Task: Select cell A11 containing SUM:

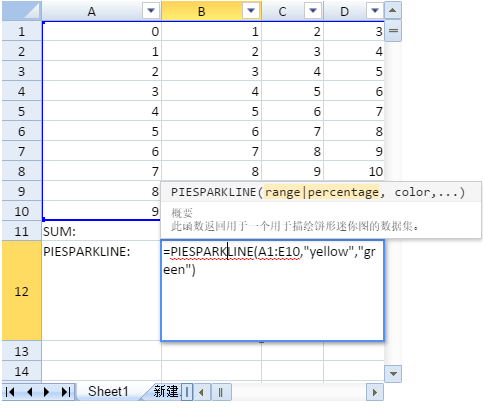Action: tap(101, 231)
